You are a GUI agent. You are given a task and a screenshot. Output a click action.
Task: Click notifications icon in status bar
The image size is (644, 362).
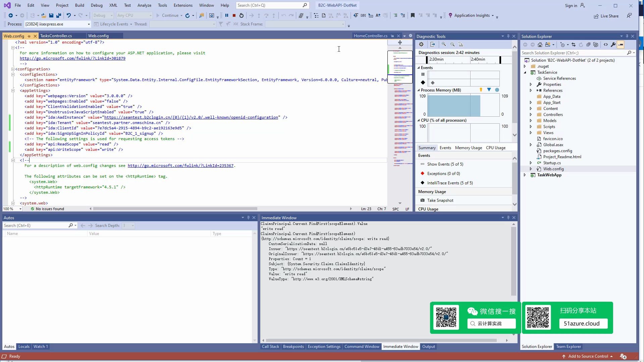tap(623, 356)
